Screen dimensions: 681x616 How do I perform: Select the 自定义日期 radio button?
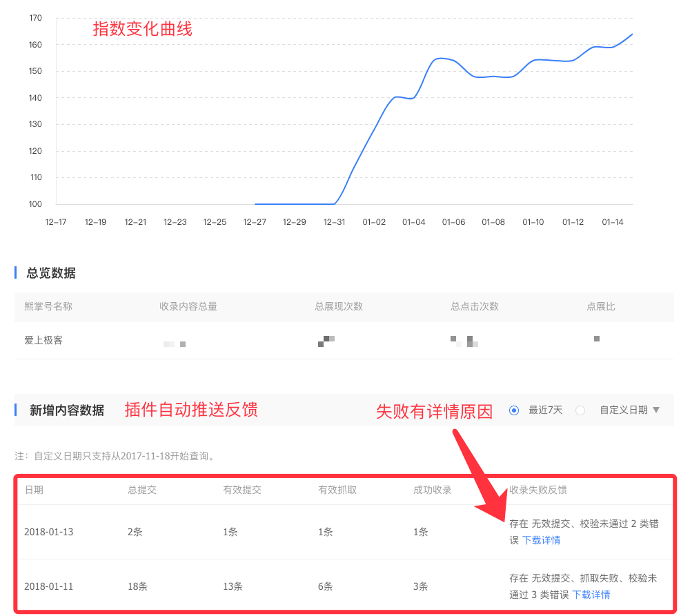click(580, 410)
